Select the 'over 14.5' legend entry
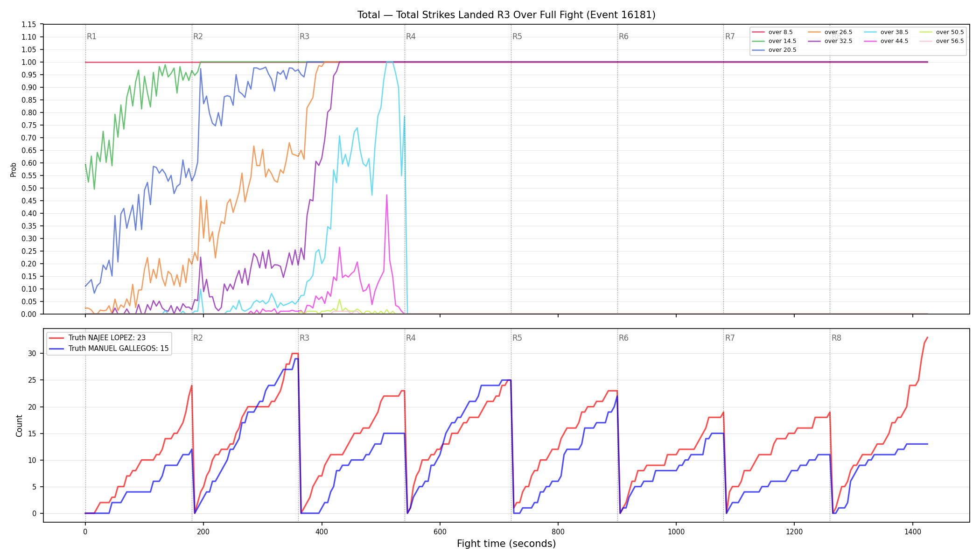The width and height of the screenshot is (980, 560). (774, 41)
